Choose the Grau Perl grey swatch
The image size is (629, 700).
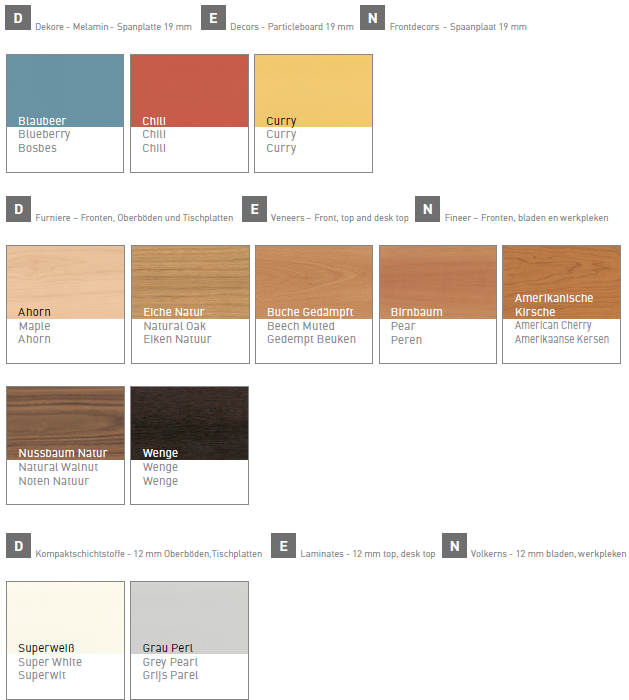[x=189, y=617]
